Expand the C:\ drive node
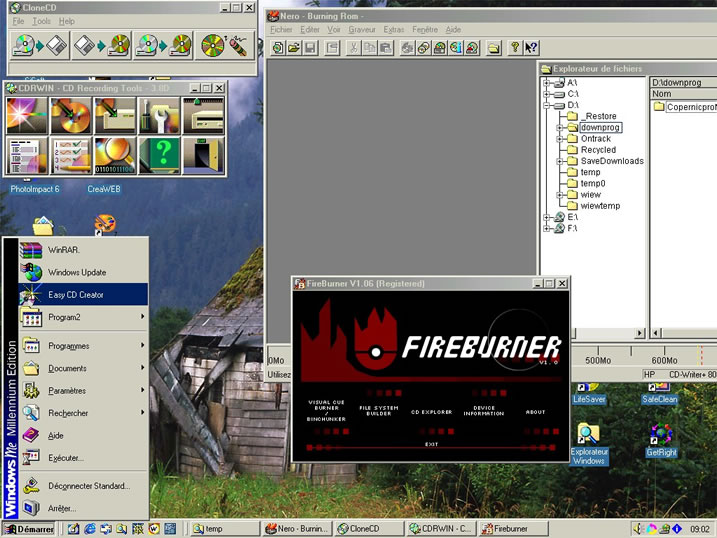Viewport: 717px width, 538px height. (546, 94)
